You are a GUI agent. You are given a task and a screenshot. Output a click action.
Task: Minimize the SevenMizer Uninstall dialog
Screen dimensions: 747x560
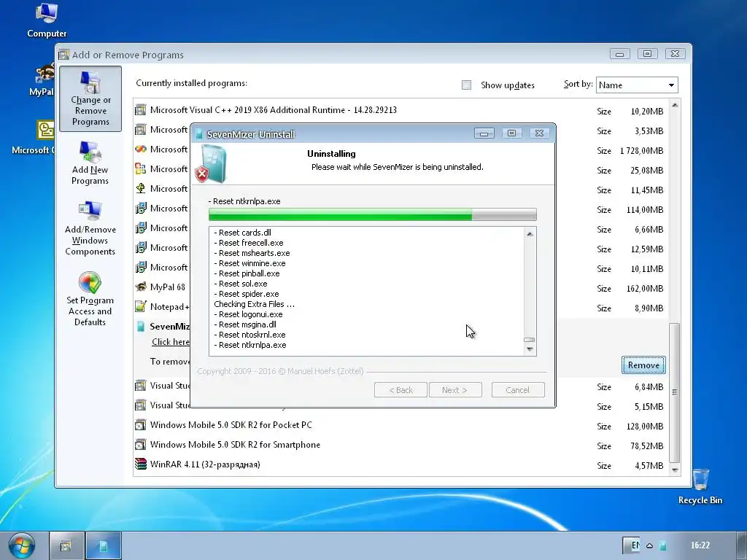pyautogui.click(x=484, y=133)
